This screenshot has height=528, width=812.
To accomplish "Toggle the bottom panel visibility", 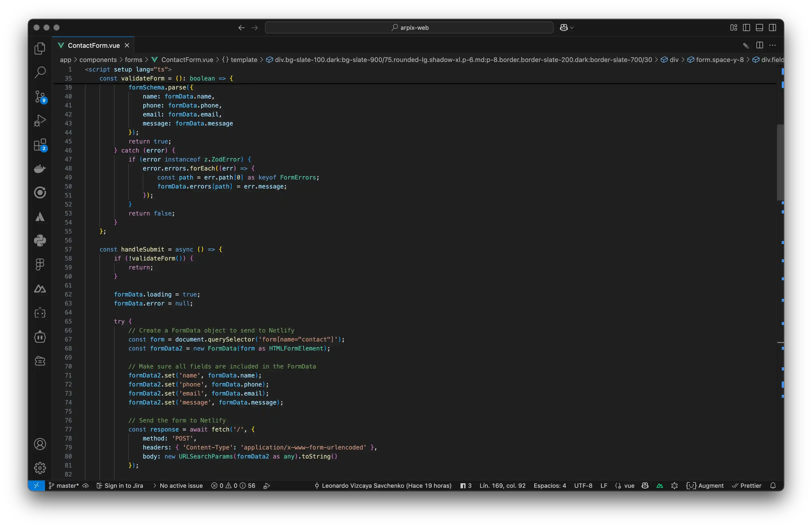I will click(x=759, y=28).
